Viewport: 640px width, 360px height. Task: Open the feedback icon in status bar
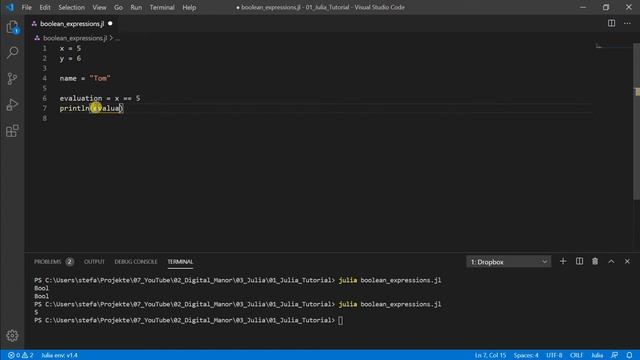point(614,355)
